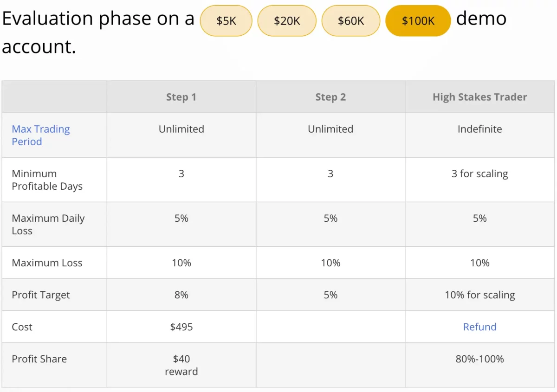Click the Minimum Profitable Days row label
557x392 pixels.
click(x=47, y=180)
